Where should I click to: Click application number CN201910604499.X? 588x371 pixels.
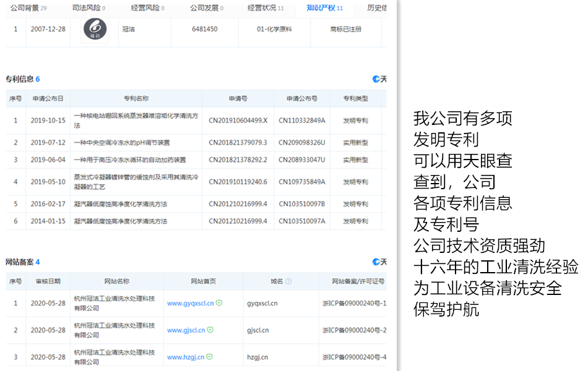click(238, 120)
